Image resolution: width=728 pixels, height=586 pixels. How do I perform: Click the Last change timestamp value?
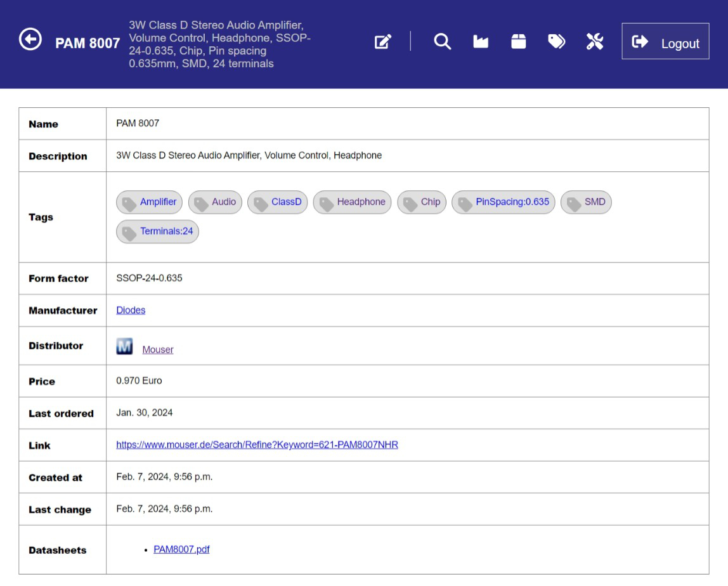[x=164, y=509]
